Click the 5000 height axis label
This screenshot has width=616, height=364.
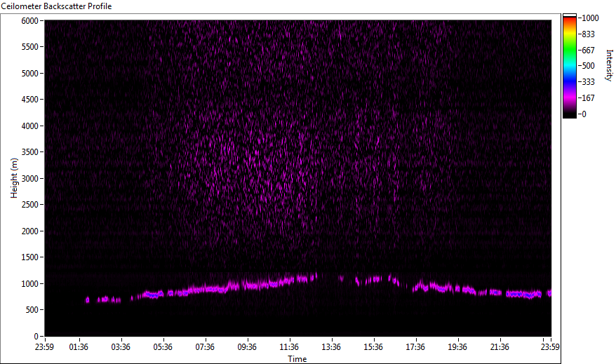(30, 74)
